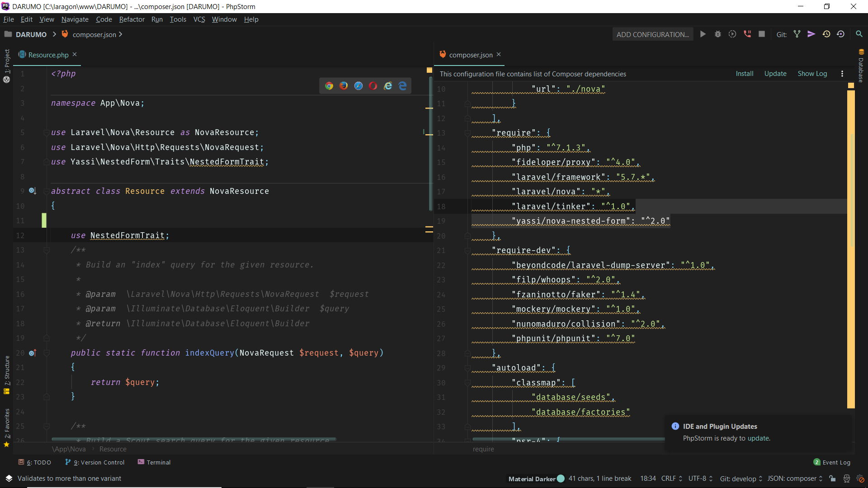Viewport: 868px width, 488px height.
Task: Click the Material Darker theme color indicator
Action: [561, 479]
